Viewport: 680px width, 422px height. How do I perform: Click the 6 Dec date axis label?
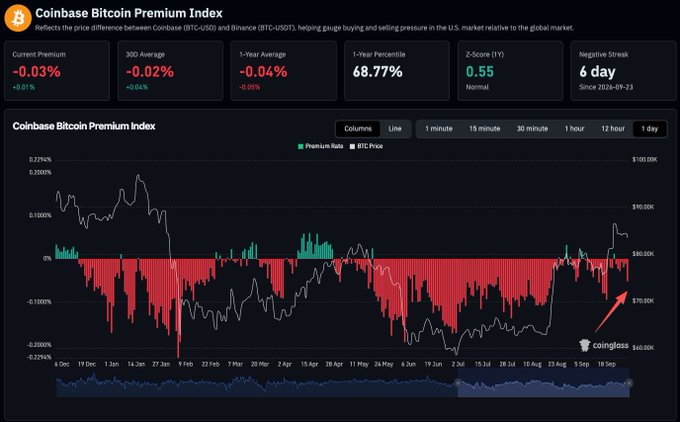point(62,364)
